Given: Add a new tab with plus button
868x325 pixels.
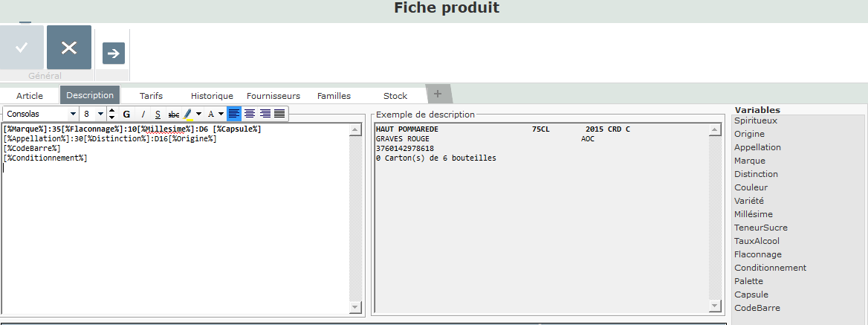Looking at the screenshot, I should pyautogui.click(x=438, y=94).
